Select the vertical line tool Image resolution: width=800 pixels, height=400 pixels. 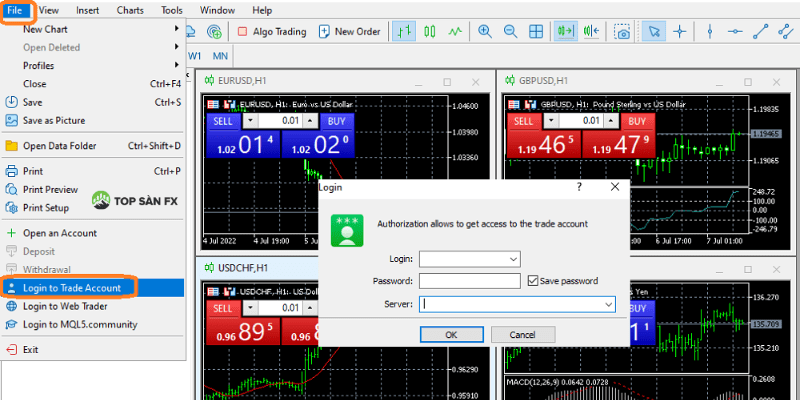[x=710, y=32]
